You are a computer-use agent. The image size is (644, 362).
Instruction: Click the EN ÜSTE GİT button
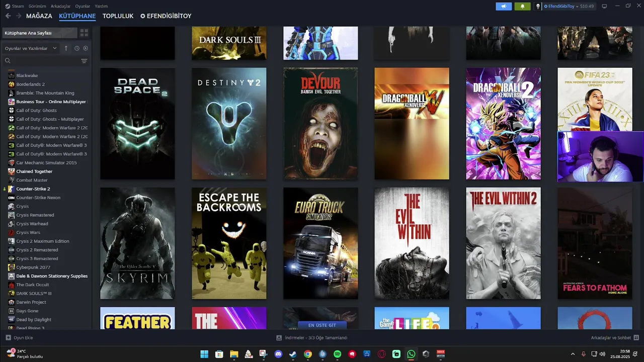pyautogui.click(x=322, y=325)
